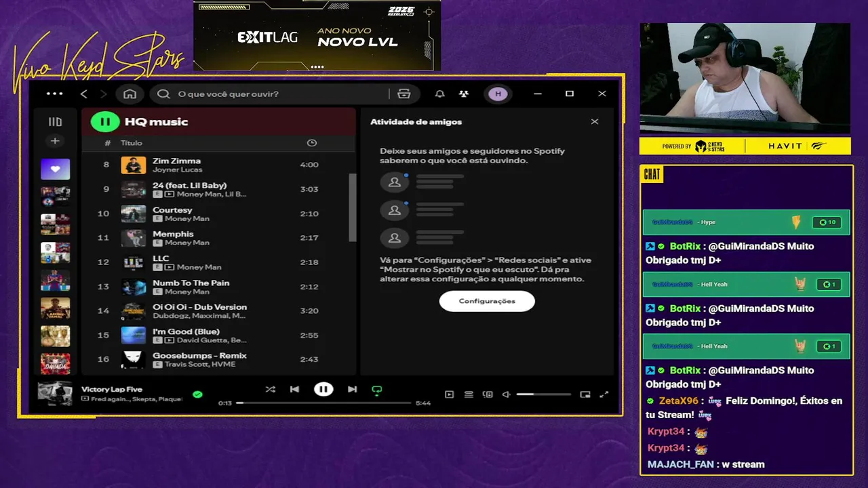Close the Atividade de amigos panel
868x488 pixels.
pos(595,122)
